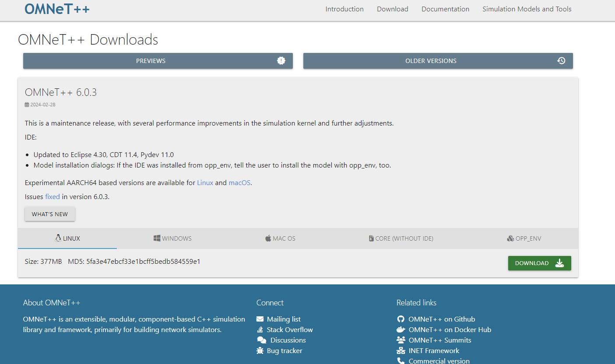Screen dimensions: 615x364
Task: Click the cubes icon on OPP_ENV tab
Action: [x=510, y=238]
